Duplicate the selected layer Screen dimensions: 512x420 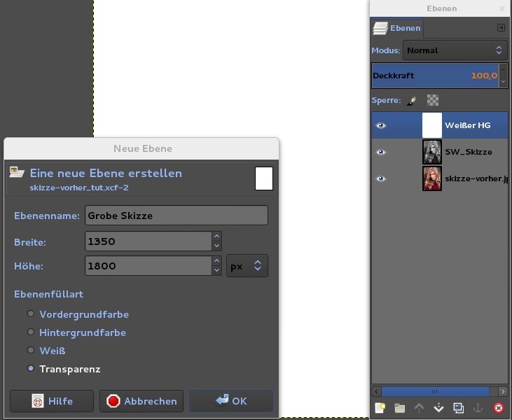(x=459, y=407)
